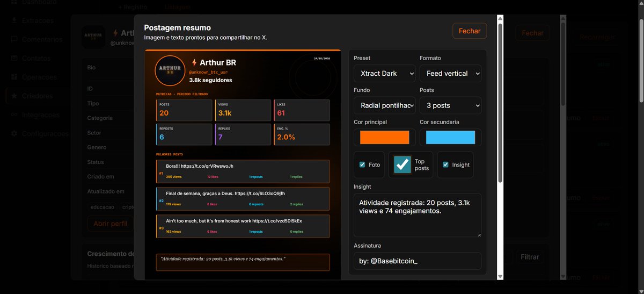Click the Configuracoes gear icon
The width and height of the screenshot is (644, 294).
click(14, 133)
